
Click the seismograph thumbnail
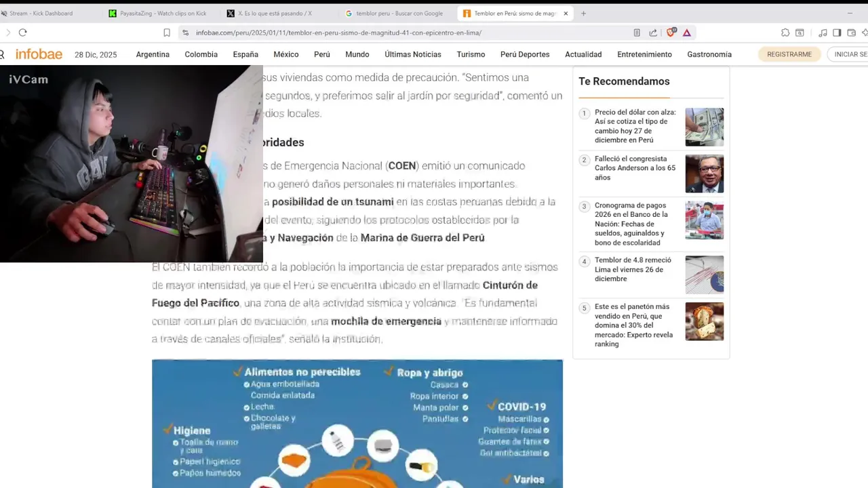pos(704,274)
